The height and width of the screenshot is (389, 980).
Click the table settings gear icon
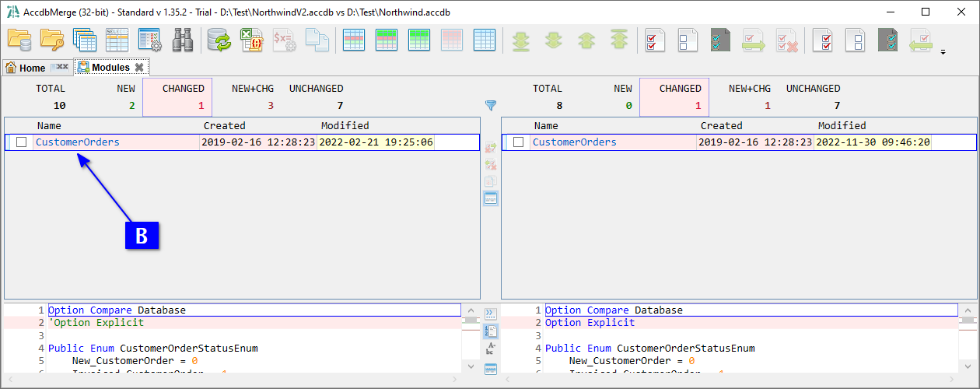[x=149, y=40]
